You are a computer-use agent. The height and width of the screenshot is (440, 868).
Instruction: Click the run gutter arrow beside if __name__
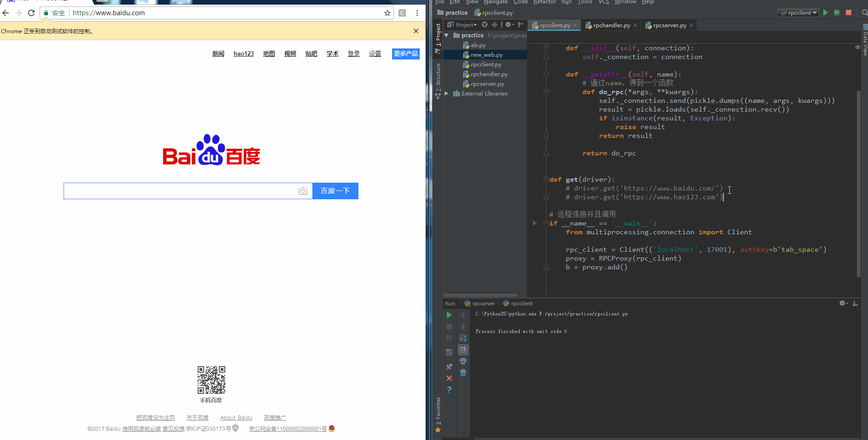[534, 223]
